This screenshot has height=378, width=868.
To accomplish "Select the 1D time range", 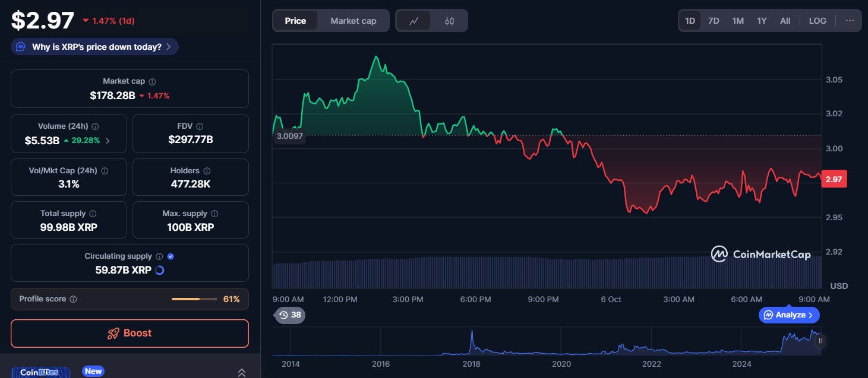I will point(690,21).
